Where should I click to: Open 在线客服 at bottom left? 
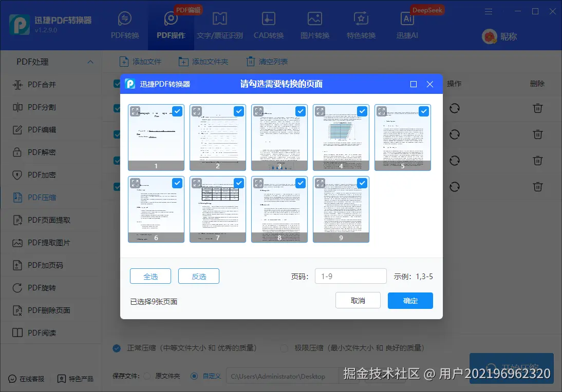coord(26,378)
